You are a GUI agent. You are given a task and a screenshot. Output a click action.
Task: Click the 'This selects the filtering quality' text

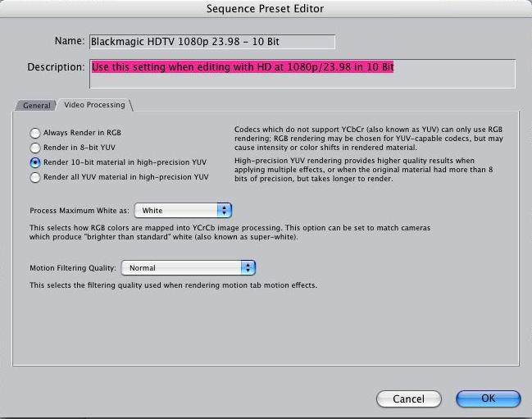tap(173, 285)
